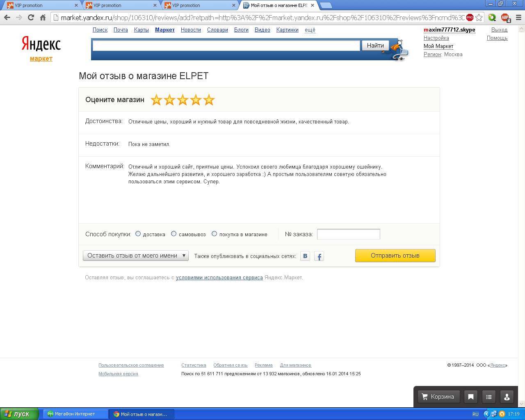Select the 'самовывоз' purchase method
The height and width of the screenshot is (420, 525).
point(174,234)
